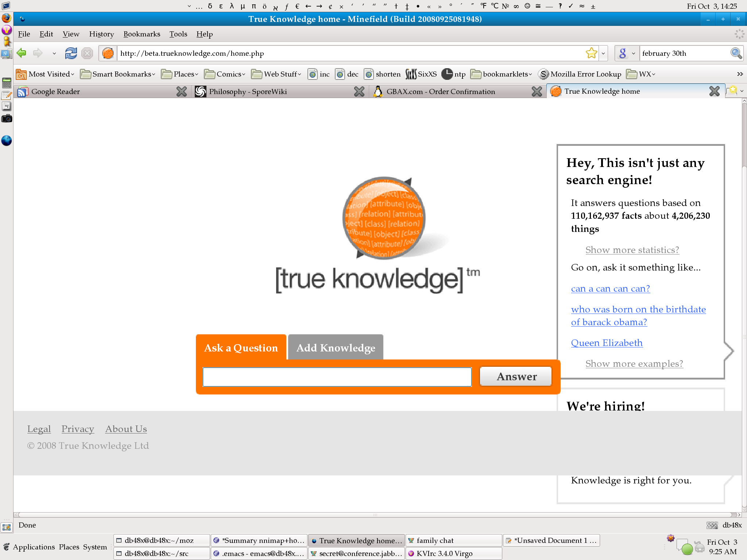The height and width of the screenshot is (560, 747).
Task: Click the True Knowledge orange logo
Action: (384, 218)
